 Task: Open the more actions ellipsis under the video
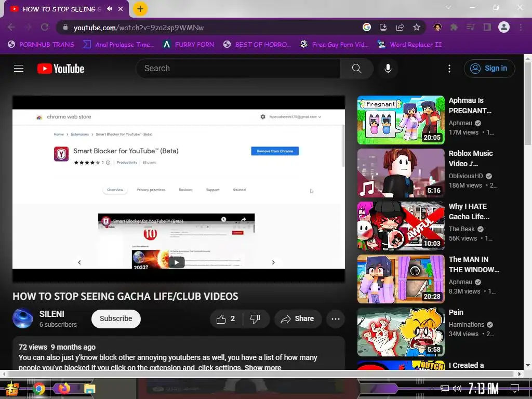coord(336,319)
